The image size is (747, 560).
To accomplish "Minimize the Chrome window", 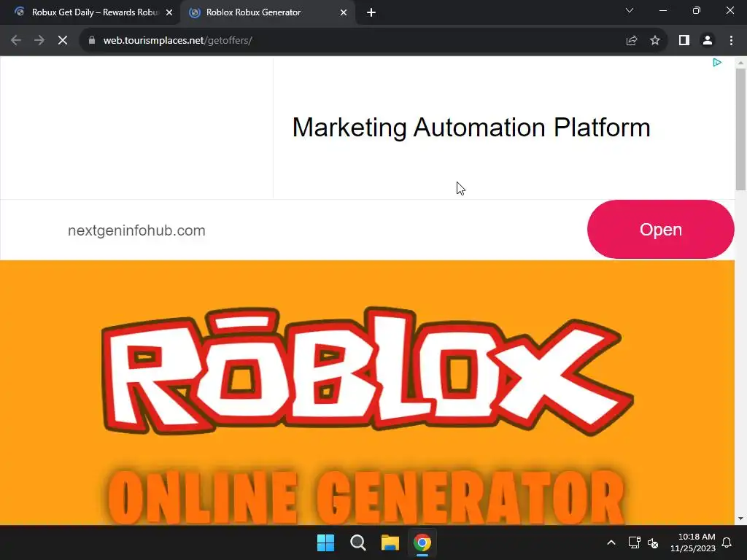I will tap(662, 10).
